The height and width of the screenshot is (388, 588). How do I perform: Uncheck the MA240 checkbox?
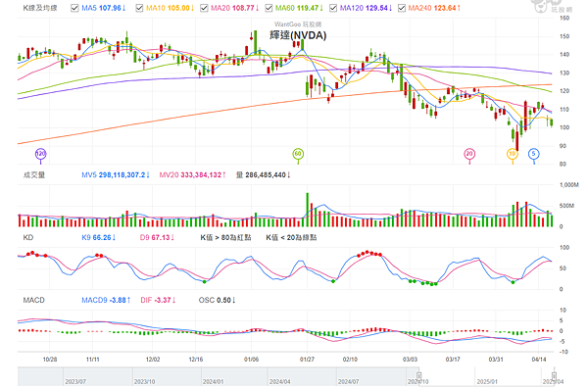[x=402, y=8]
